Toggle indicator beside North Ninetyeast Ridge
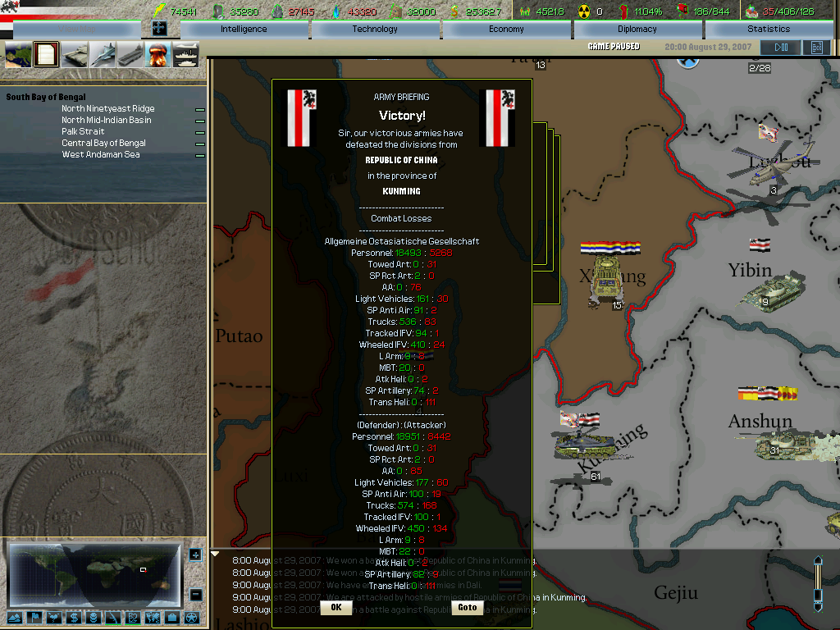The height and width of the screenshot is (630, 840). [x=199, y=109]
